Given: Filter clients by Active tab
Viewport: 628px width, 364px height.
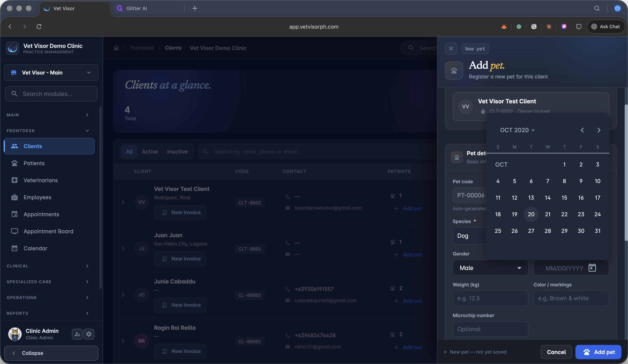Looking at the screenshot, I should [150, 152].
